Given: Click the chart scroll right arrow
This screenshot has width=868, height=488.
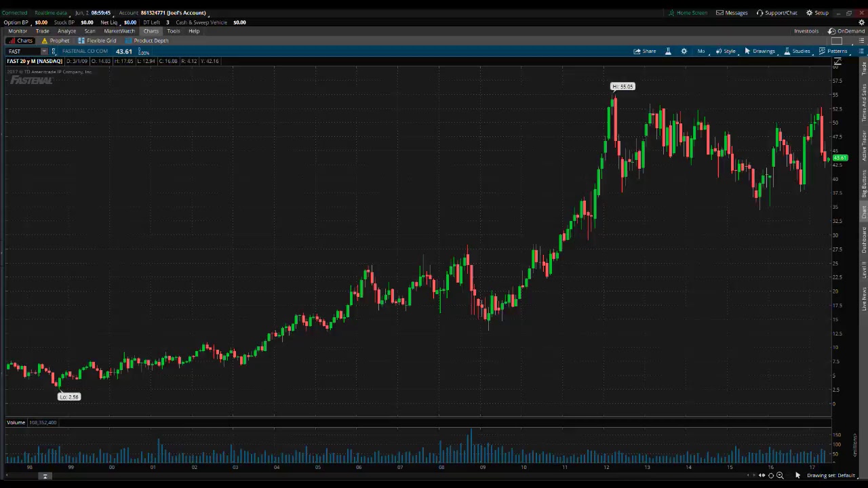Looking at the screenshot, I should coord(753,476).
